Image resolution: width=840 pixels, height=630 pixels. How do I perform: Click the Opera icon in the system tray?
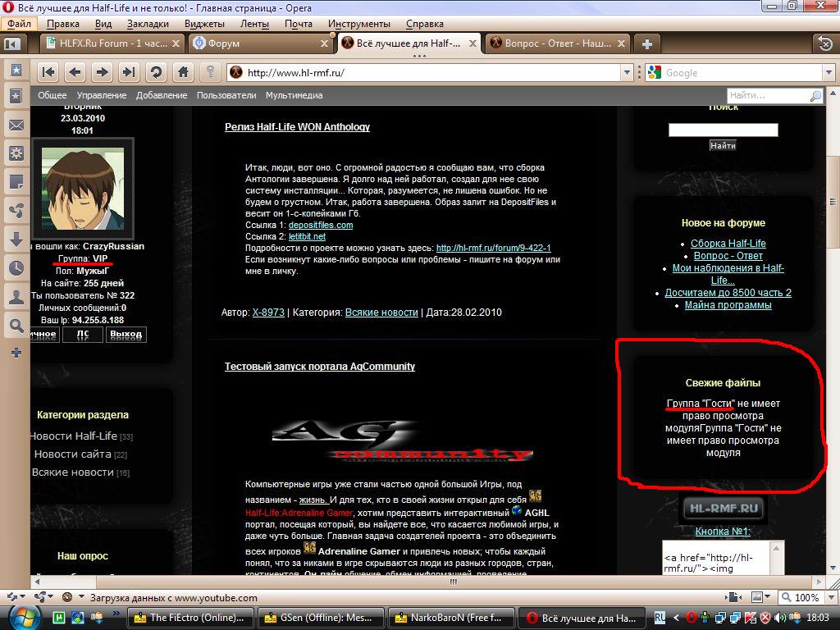coord(692,618)
